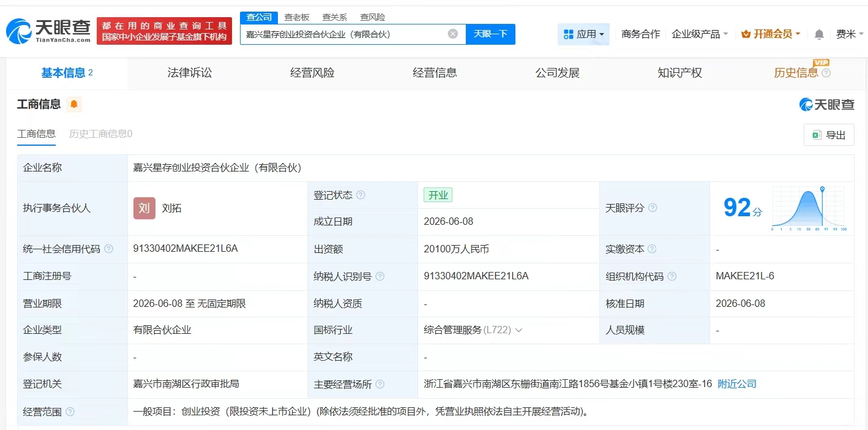868x430 pixels.
Task: Open the 知识产权 tab
Action: [x=679, y=73]
